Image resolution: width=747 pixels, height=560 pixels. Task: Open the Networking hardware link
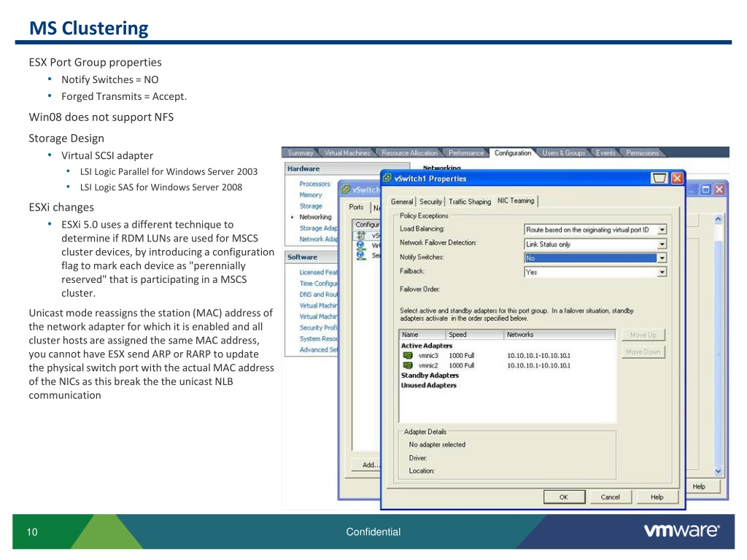tap(315, 217)
